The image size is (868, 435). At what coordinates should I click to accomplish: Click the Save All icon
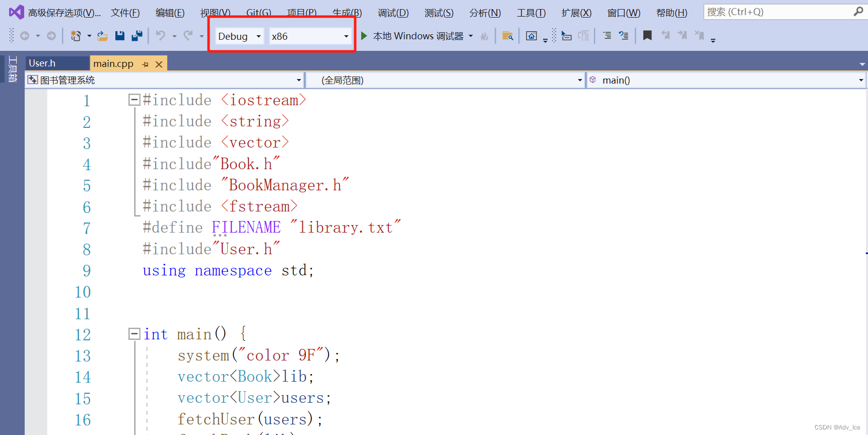[137, 36]
